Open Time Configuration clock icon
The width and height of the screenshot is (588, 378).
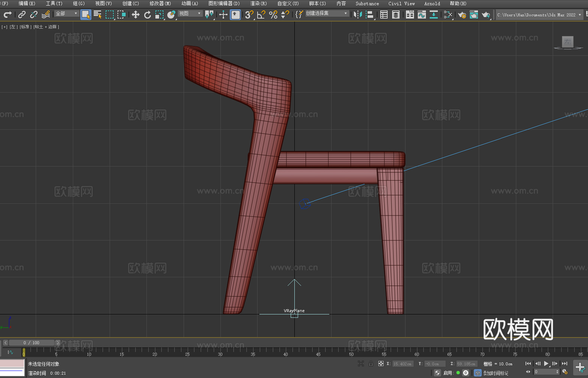565,372
